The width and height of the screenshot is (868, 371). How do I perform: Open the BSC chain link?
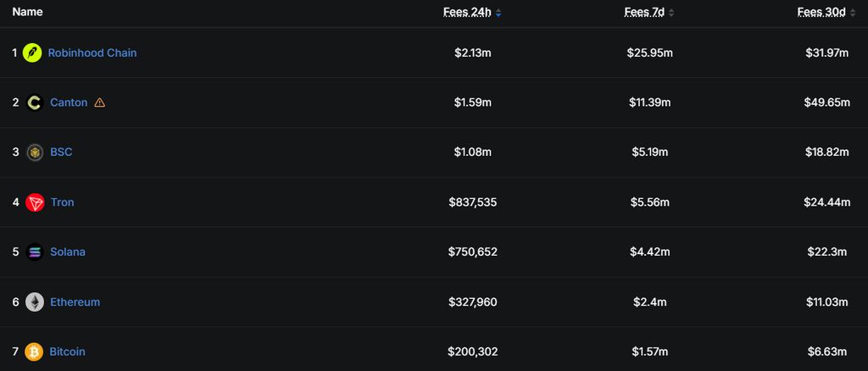[61, 152]
